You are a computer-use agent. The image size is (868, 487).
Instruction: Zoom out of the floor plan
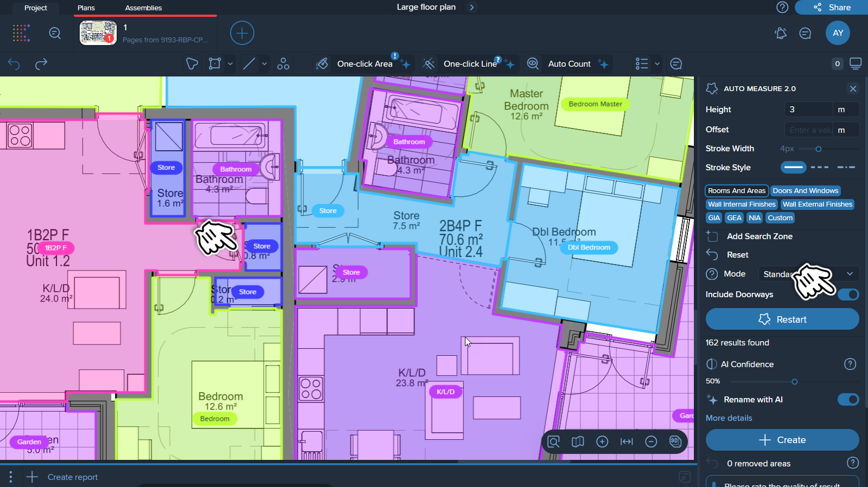coord(651,441)
